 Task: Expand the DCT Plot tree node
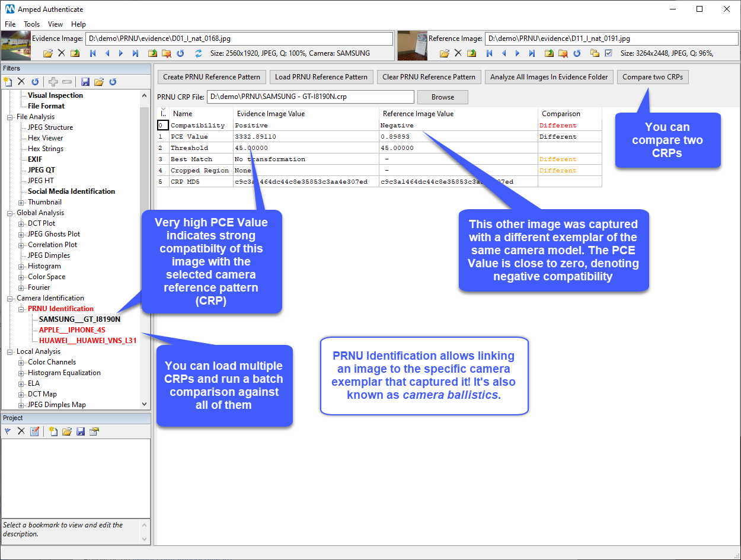21,223
